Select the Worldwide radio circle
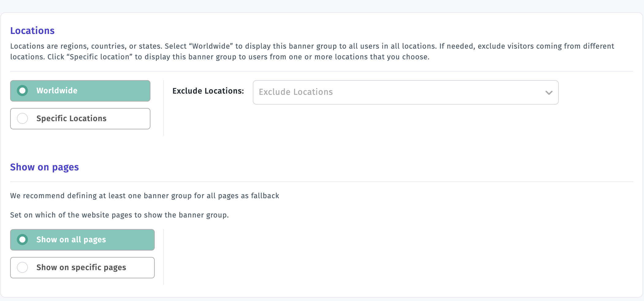This screenshot has width=644, height=301. 22,91
